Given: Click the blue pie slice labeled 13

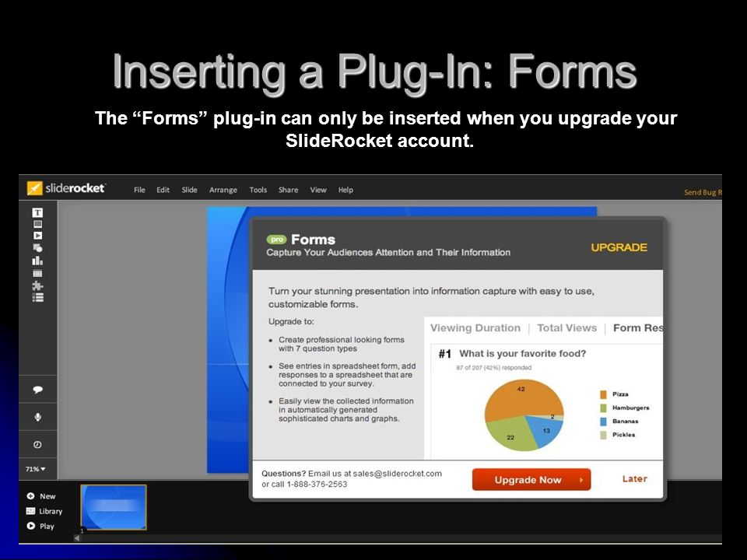Looking at the screenshot, I should click(x=545, y=430).
